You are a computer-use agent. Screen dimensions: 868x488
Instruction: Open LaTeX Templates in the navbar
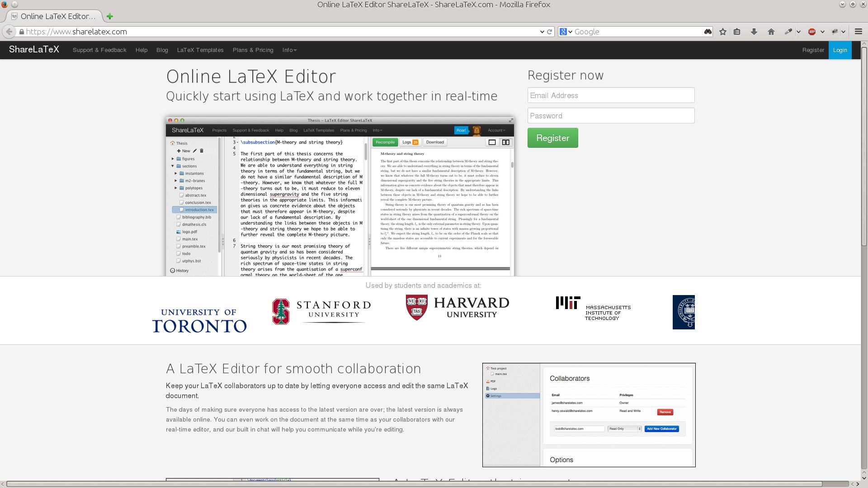(x=200, y=50)
